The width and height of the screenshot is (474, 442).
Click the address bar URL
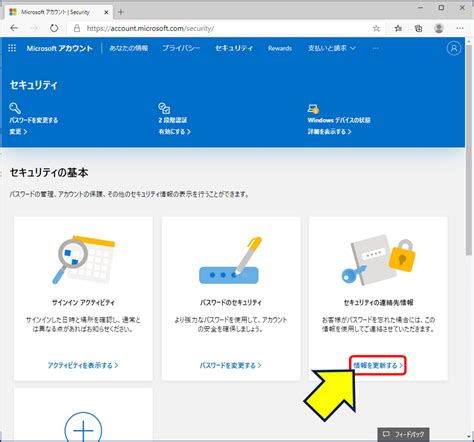click(x=150, y=28)
